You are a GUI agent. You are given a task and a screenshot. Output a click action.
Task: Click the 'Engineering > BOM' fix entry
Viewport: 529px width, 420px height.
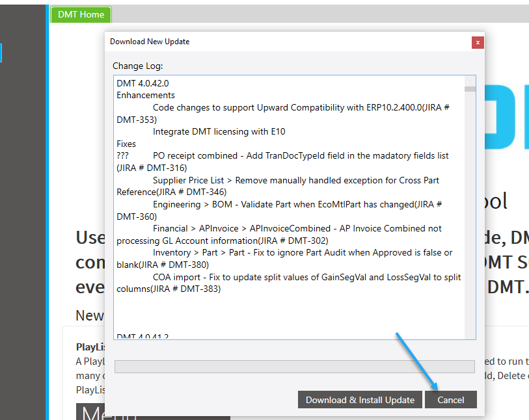[279, 211]
